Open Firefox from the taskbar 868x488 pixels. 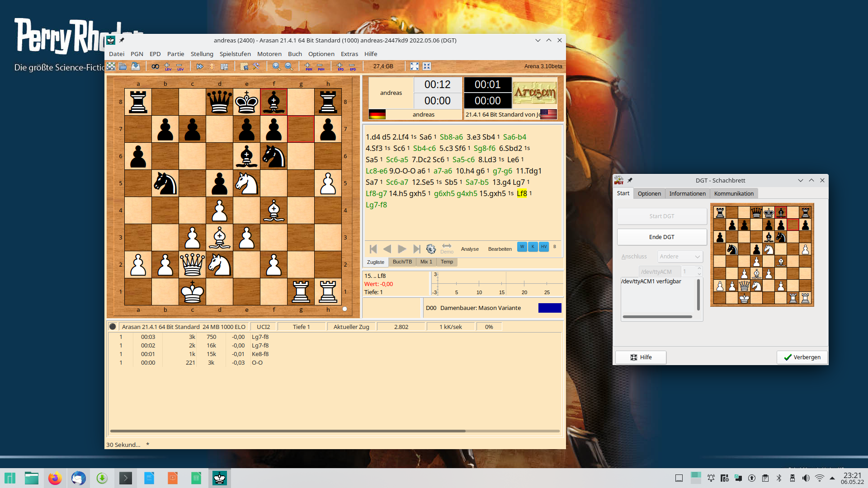pos(55,478)
